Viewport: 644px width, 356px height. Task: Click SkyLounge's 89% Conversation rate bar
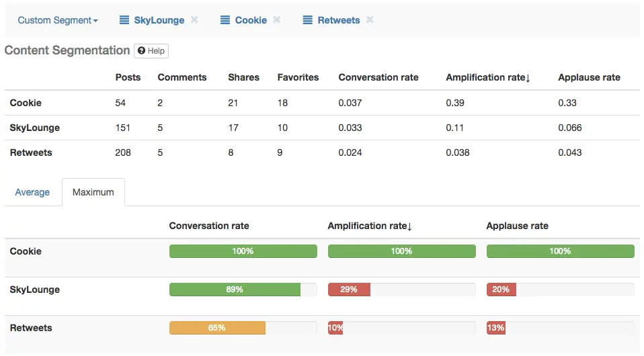point(235,290)
